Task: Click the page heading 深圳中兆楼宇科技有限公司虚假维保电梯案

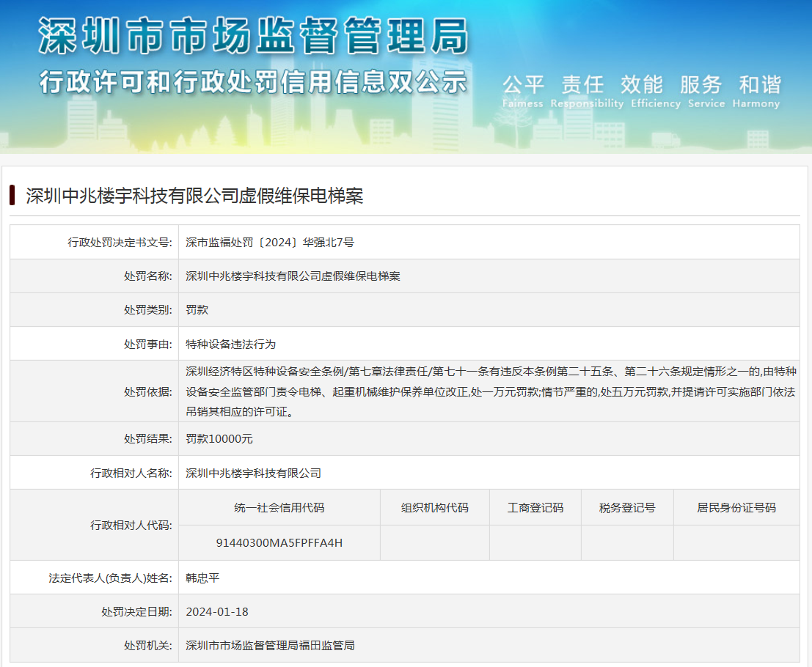Action: pyautogui.click(x=194, y=196)
